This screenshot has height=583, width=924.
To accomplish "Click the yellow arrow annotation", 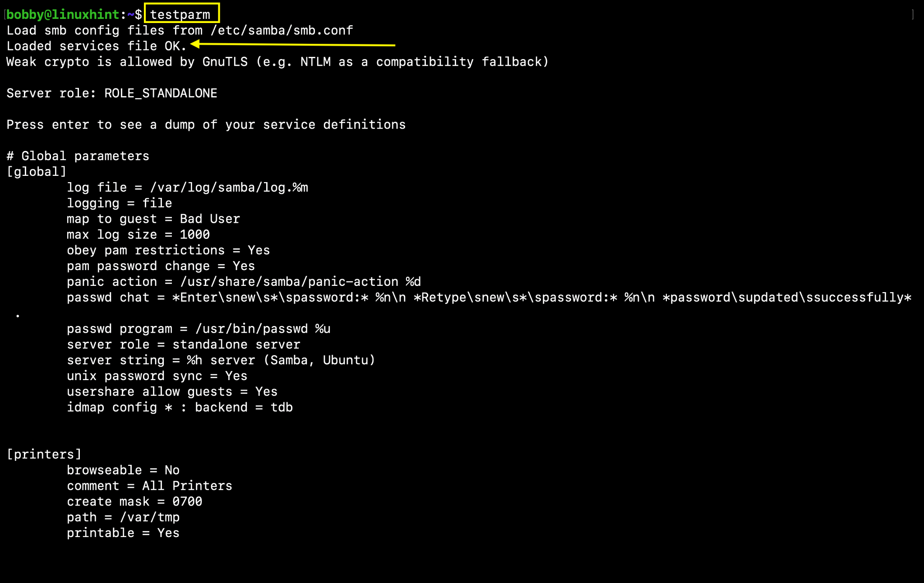I will (293, 45).
